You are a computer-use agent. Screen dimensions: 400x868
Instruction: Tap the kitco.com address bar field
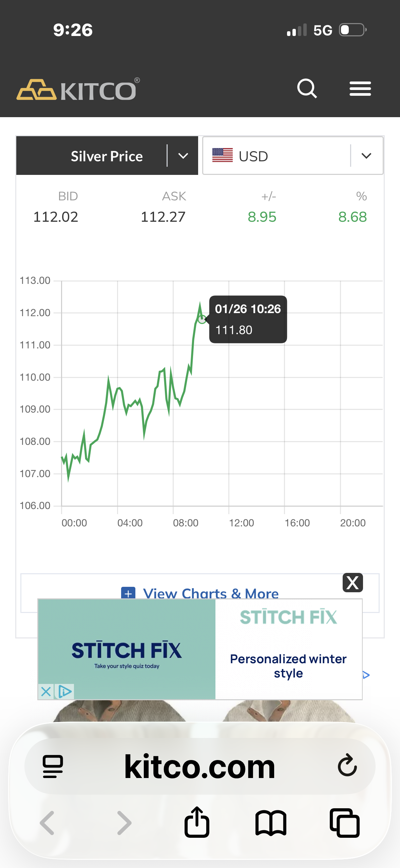200,766
